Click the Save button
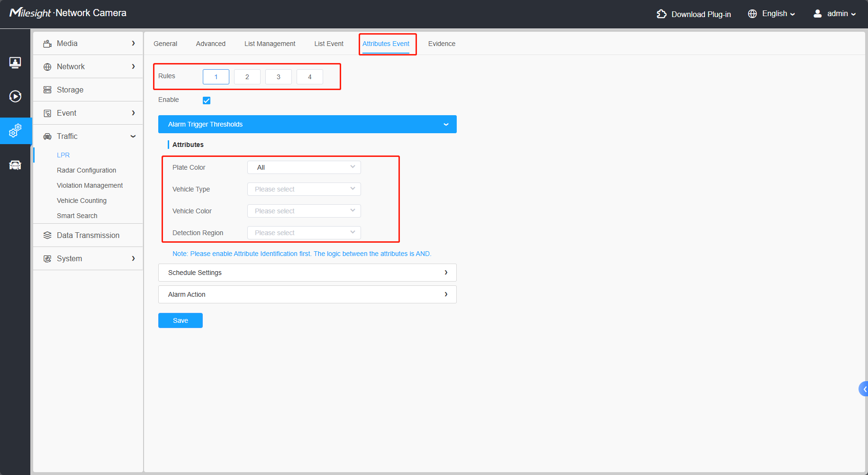This screenshot has width=868, height=475. 181,320
